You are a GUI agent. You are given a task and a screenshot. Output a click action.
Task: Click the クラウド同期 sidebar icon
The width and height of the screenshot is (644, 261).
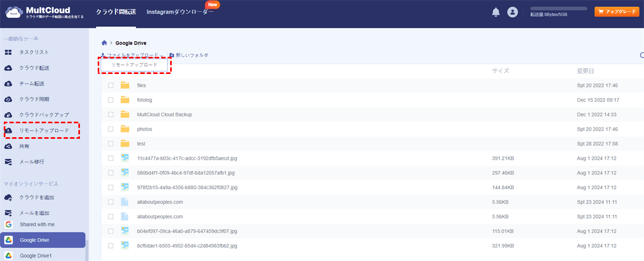click(8, 99)
